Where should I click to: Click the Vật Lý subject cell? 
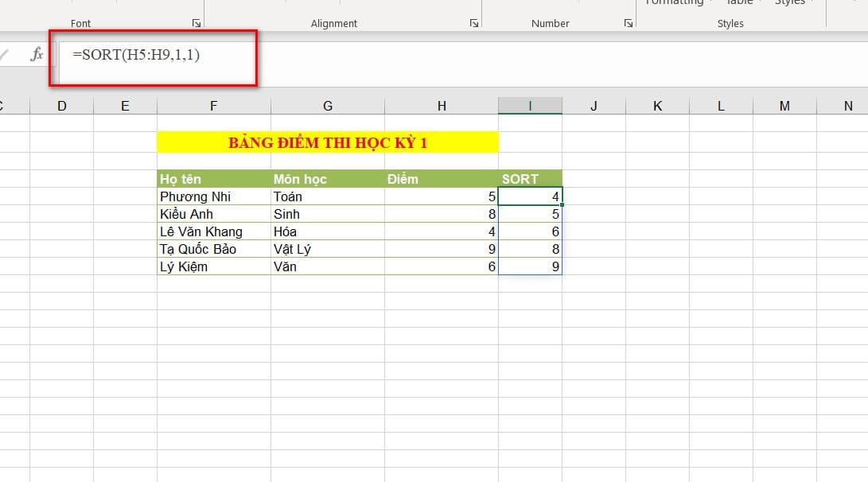[327, 249]
